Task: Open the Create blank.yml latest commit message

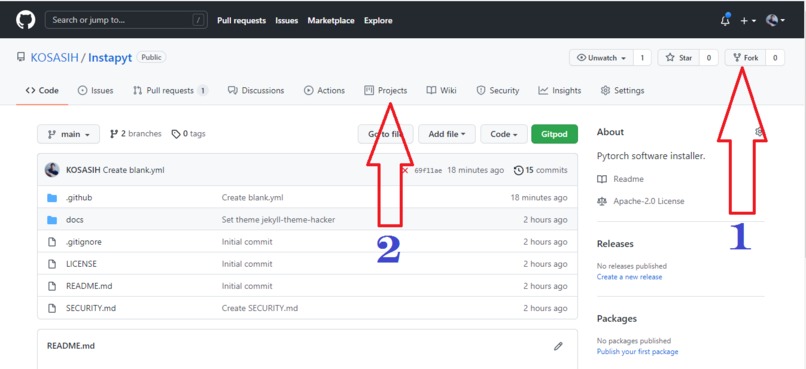Action: [x=134, y=170]
